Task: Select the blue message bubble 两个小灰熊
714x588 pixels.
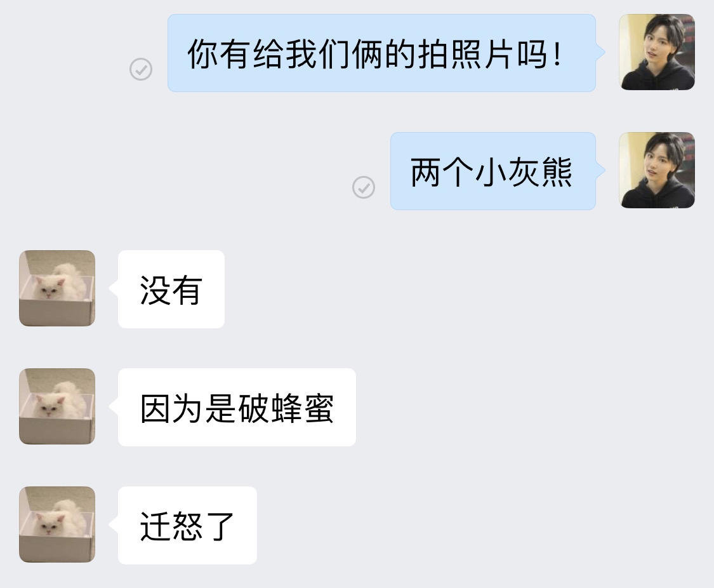Action: click(x=493, y=171)
